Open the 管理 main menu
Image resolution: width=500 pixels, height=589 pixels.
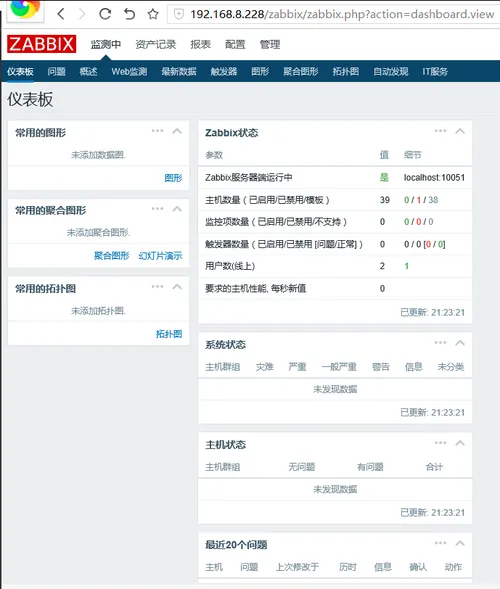click(270, 44)
